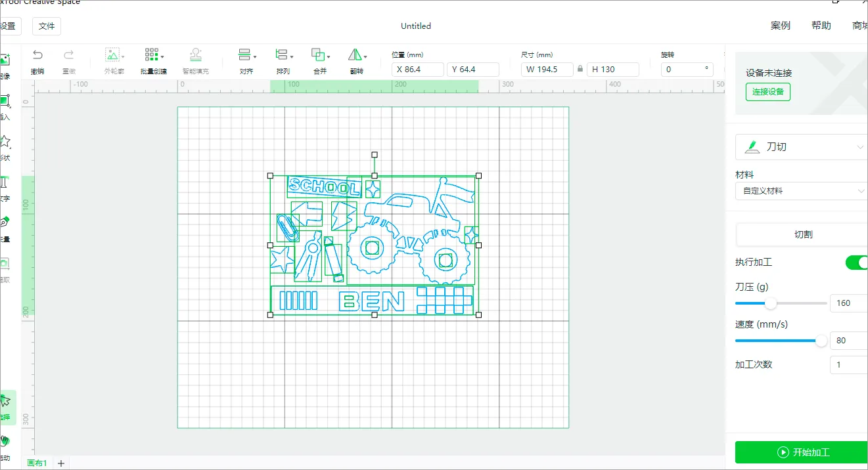This screenshot has height=470, width=868.
Task: Open the Help (帮助) menu
Action: 821,26
